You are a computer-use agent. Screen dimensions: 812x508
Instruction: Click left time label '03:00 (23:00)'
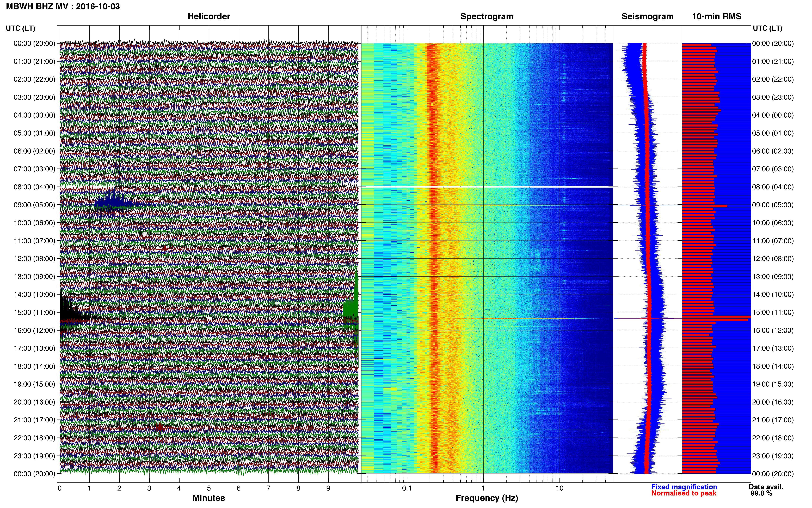coord(34,97)
